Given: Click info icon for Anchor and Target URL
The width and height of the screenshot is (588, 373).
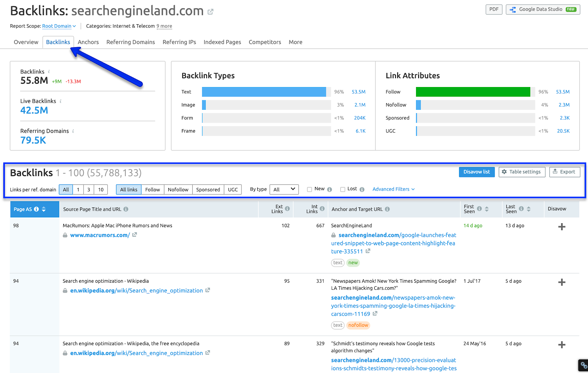Looking at the screenshot, I should (x=387, y=209).
